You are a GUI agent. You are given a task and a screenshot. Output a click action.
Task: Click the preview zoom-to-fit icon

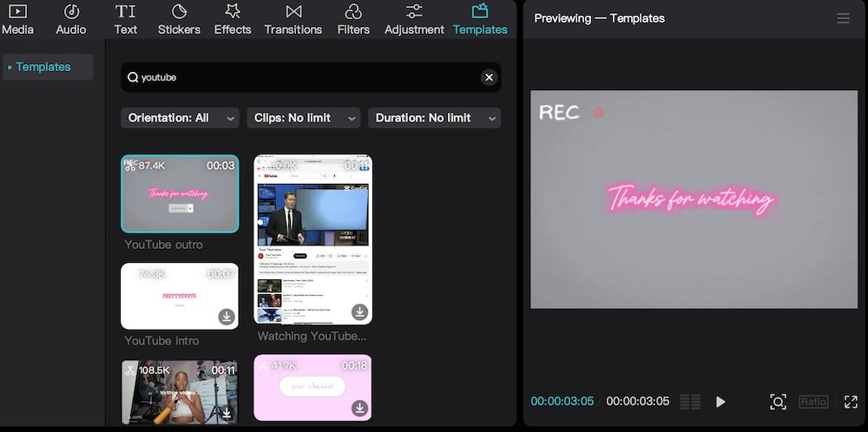pyautogui.click(x=778, y=402)
